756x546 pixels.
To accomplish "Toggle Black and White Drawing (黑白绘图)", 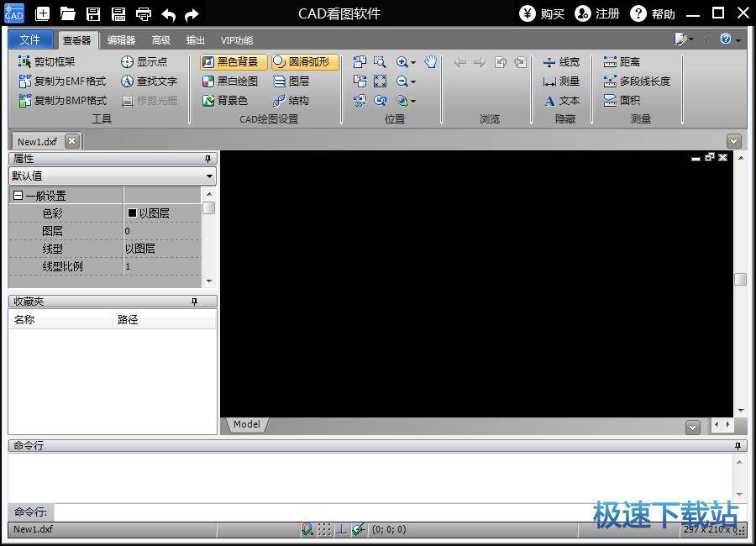I will pyautogui.click(x=230, y=81).
